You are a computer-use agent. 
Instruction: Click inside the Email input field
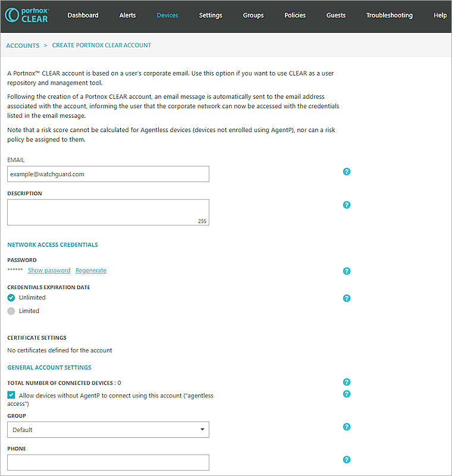coord(108,174)
